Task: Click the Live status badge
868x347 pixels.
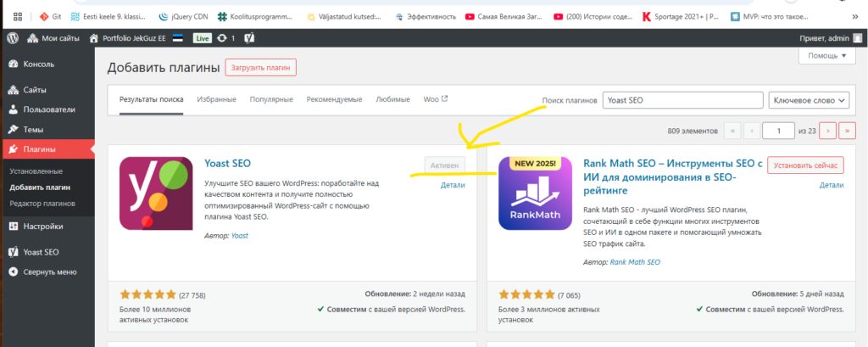Action: [x=202, y=38]
